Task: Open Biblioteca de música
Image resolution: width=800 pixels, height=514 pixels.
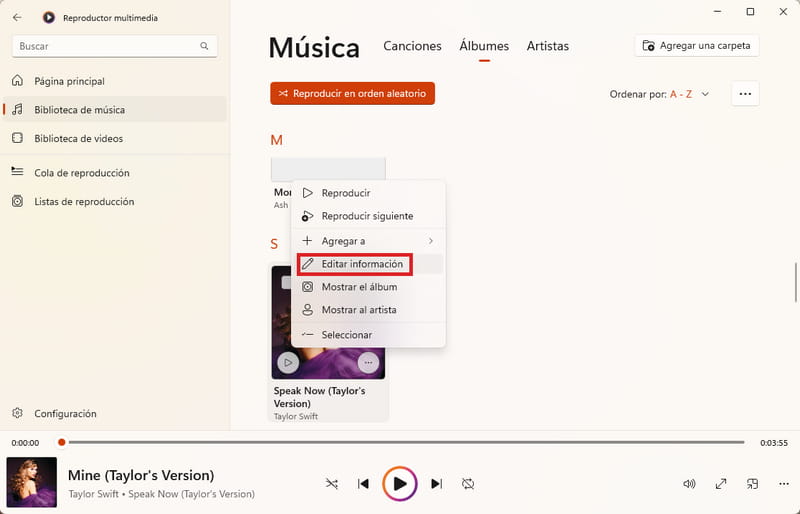Action: click(x=115, y=110)
